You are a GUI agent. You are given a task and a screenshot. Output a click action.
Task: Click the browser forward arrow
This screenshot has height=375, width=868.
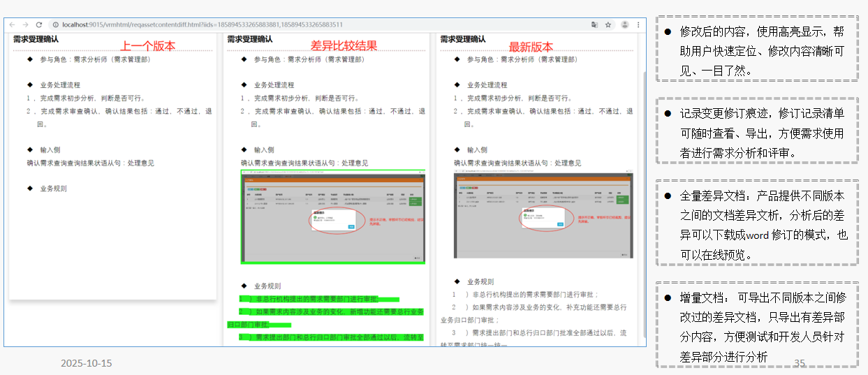pos(26,24)
